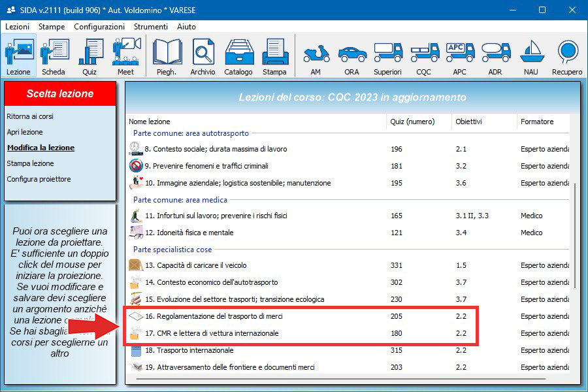Open the Scheda toolbar icon

click(x=54, y=57)
